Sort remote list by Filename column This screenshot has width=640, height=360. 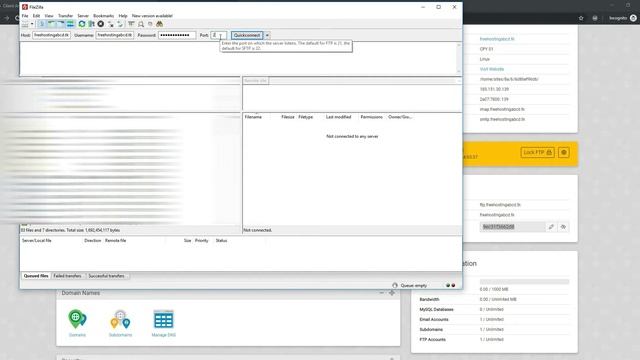253,117
